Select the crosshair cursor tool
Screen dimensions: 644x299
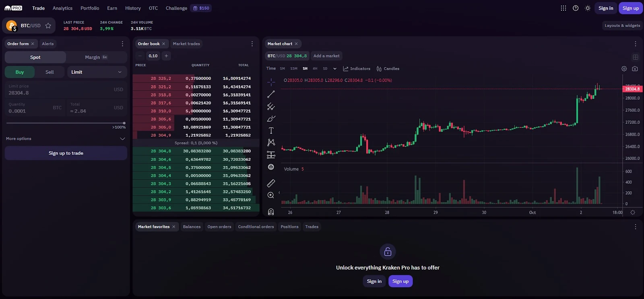click(x=271, y=82)
